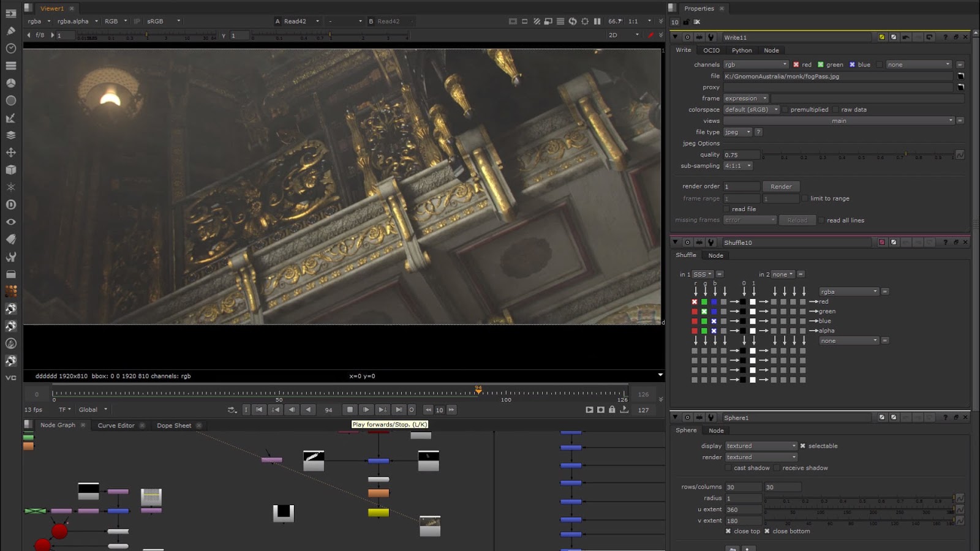980x551 pixels.
Task: Open the Draw nodes toolbar menu
Action: point(10,31)
